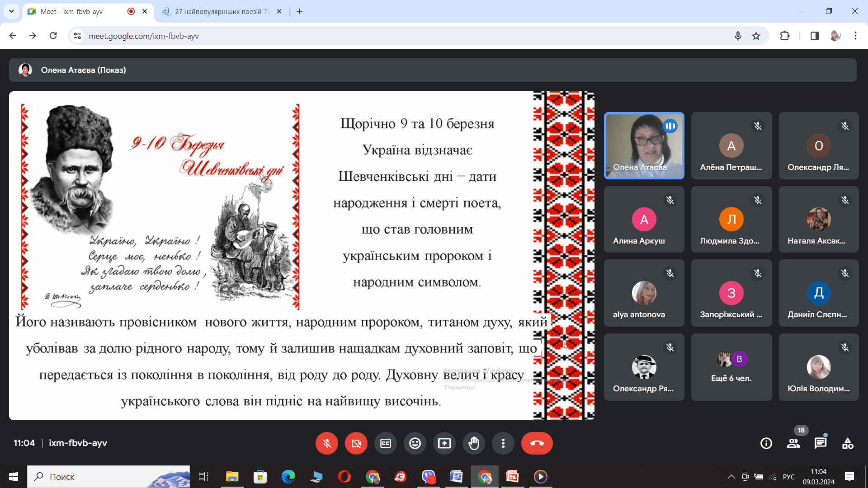The height and width of the screenshot is (488, 868).
Task: Toggle closed captions button
Action: tap(386, 443)
